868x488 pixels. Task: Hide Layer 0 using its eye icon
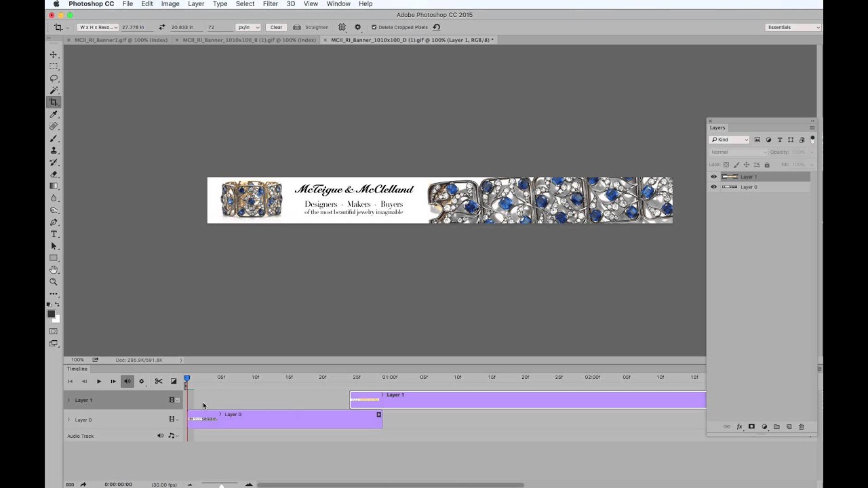coord(713,187)
